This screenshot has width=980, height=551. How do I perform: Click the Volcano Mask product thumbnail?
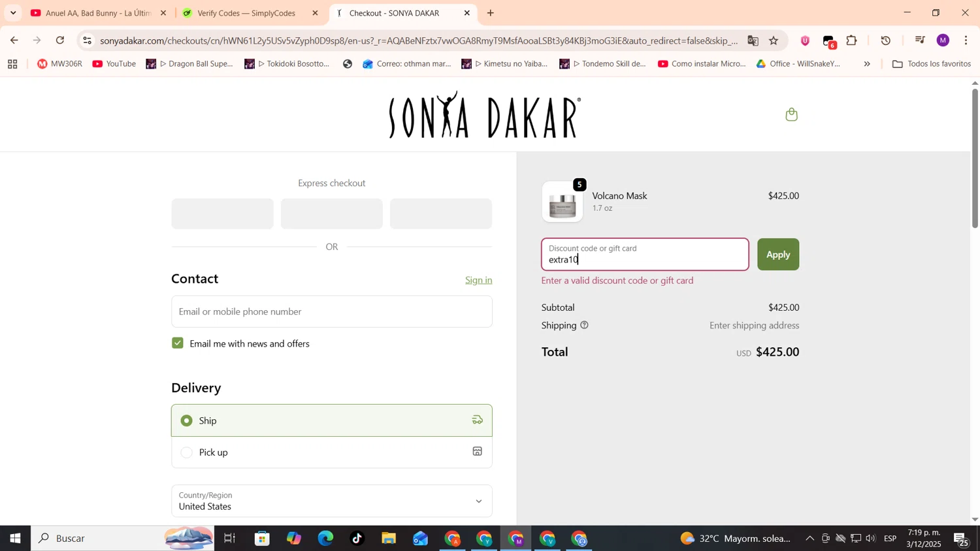pyautogui.click(x=563, y=202)
